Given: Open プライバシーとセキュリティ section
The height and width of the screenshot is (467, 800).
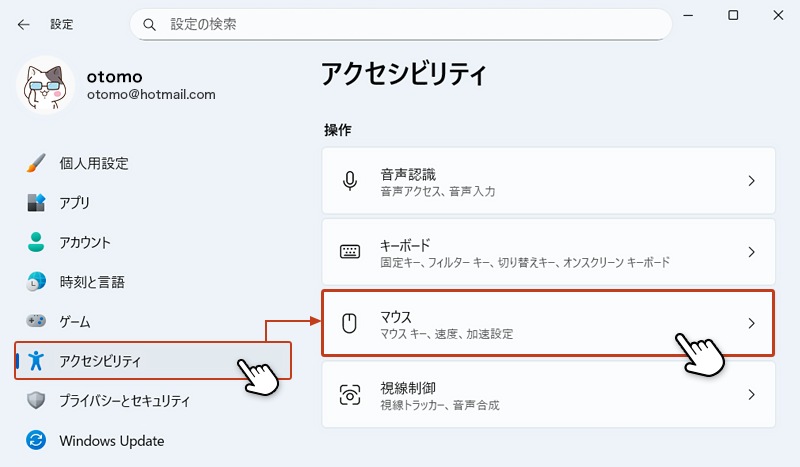Looking at the screenshot, I should point(153,401).
